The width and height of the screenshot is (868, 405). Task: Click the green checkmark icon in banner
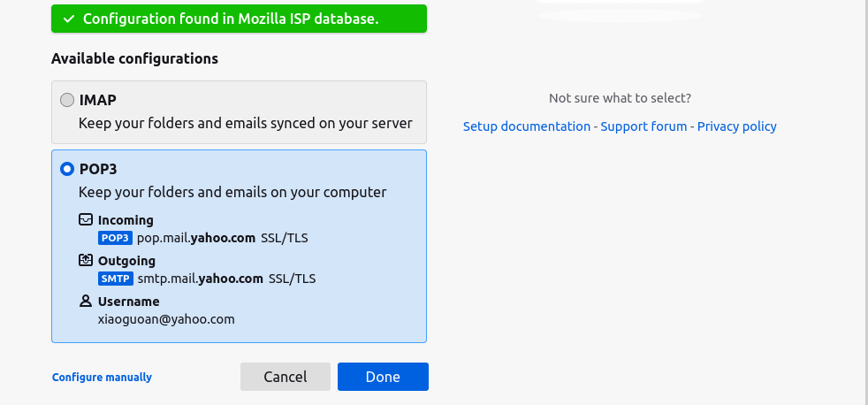click(68, 19)
